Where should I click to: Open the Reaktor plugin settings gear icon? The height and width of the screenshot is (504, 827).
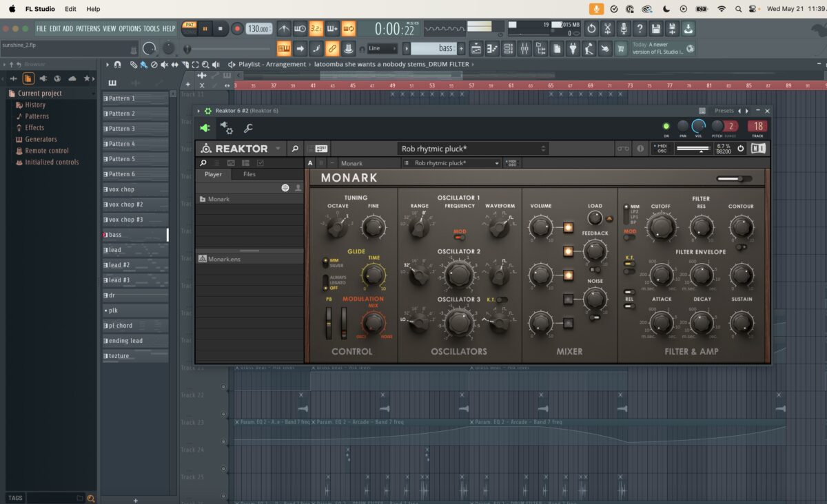pyautogui.click(x=227, y=128)
